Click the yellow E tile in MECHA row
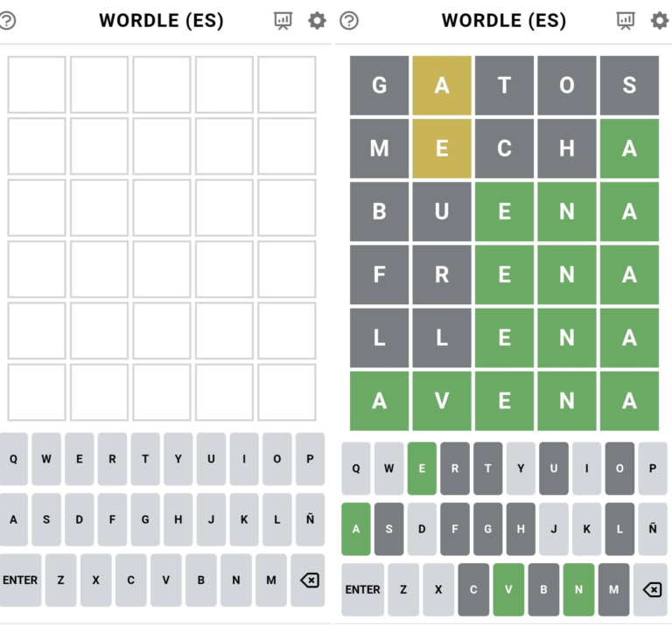 click(x=442, y=149)
